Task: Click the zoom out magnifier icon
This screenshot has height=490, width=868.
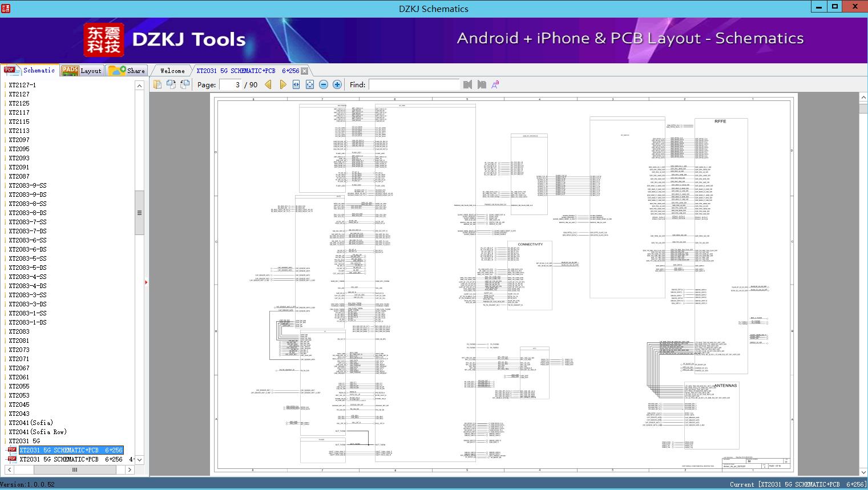Action: coord(323,84)
